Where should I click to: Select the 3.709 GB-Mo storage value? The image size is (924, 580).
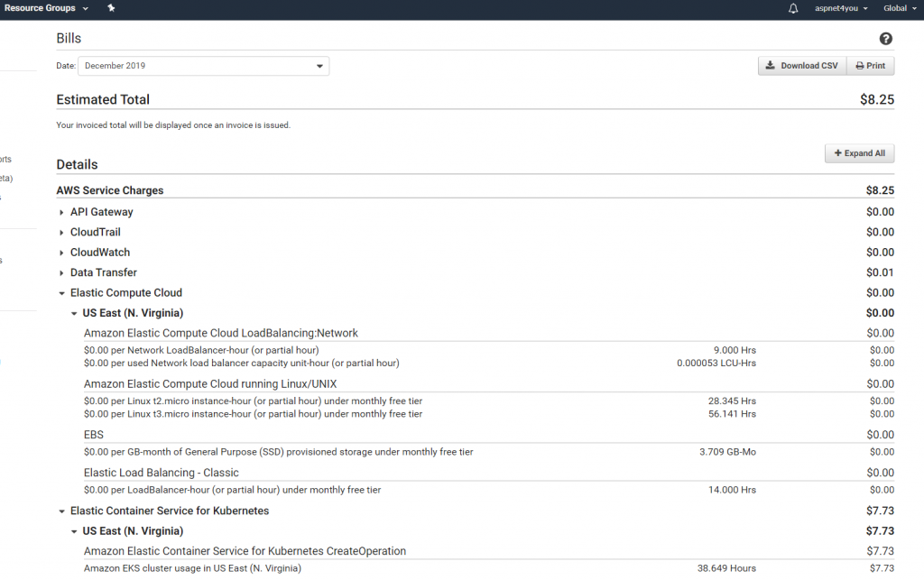click(x=728, y=452)
